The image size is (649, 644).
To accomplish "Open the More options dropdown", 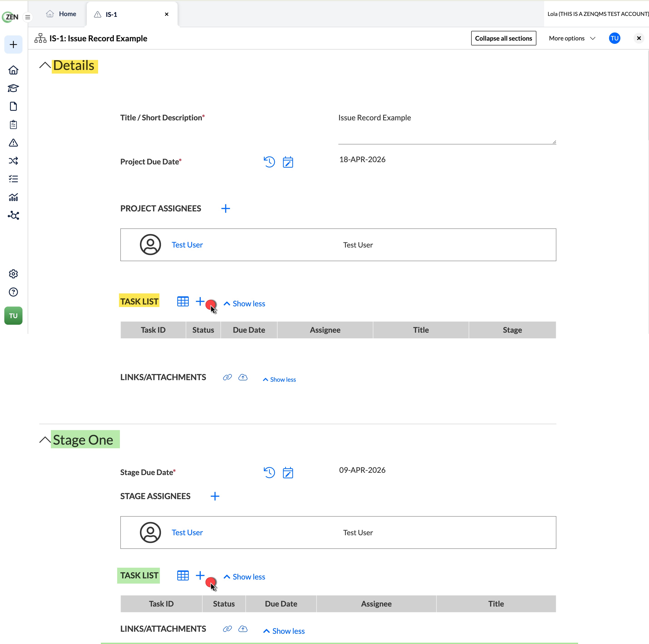I will tap(572, 38).
